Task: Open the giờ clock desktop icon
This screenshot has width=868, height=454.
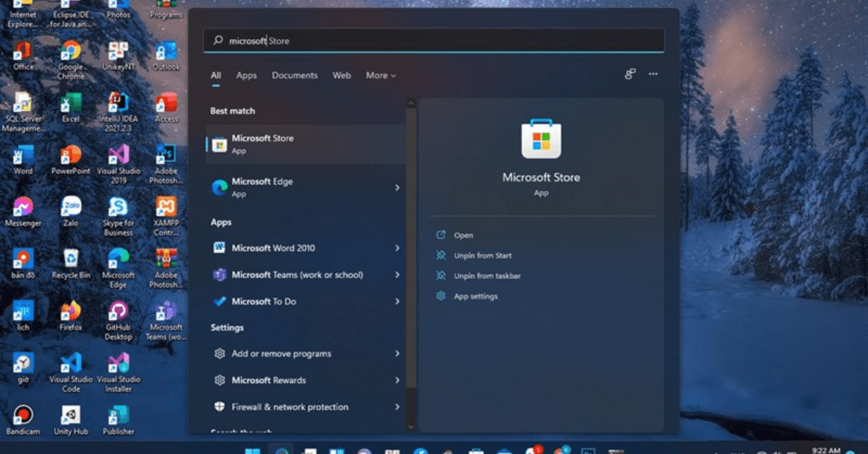Action: coord(23,368)
